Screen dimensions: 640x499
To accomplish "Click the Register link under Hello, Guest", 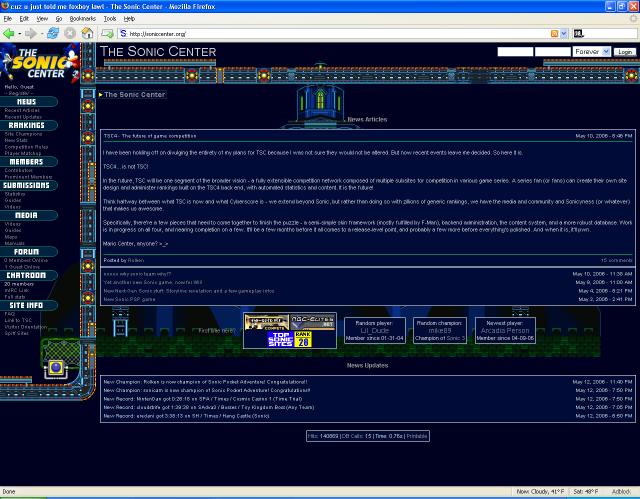I will [x=19, y=93].
